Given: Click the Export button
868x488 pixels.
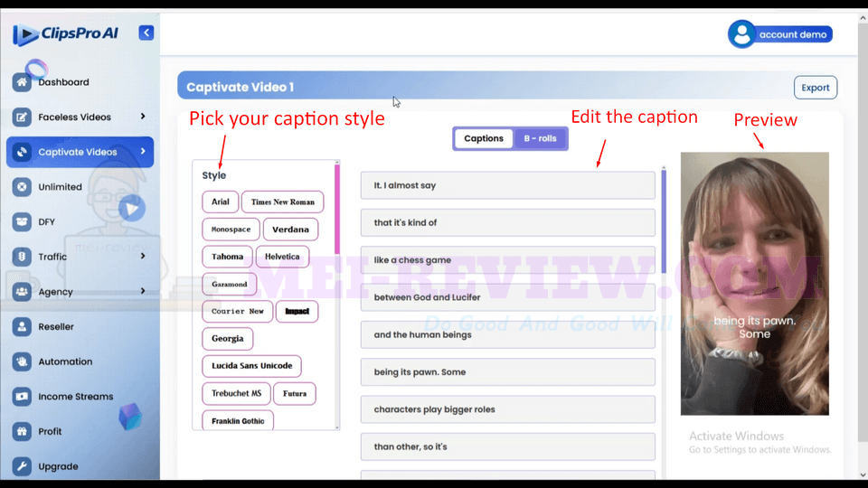Looking at the screenshot, I should pos(816,88).
